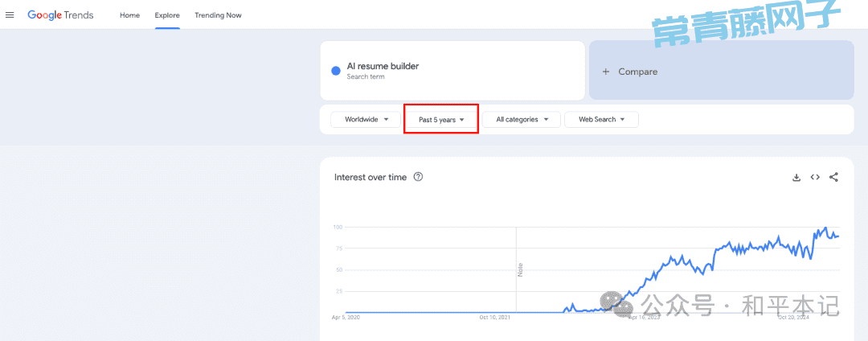
Task: Click the '75' y-axis label
Action: tap(339, 249)
